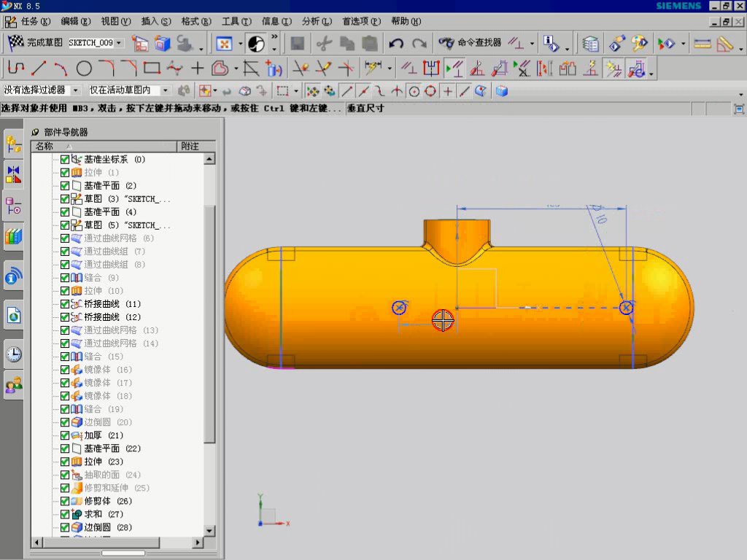Viewport: 747px width, 560px height.
Task: Uncheck 拉伸 (1) feature checkbox
Action: coord(65,172)
